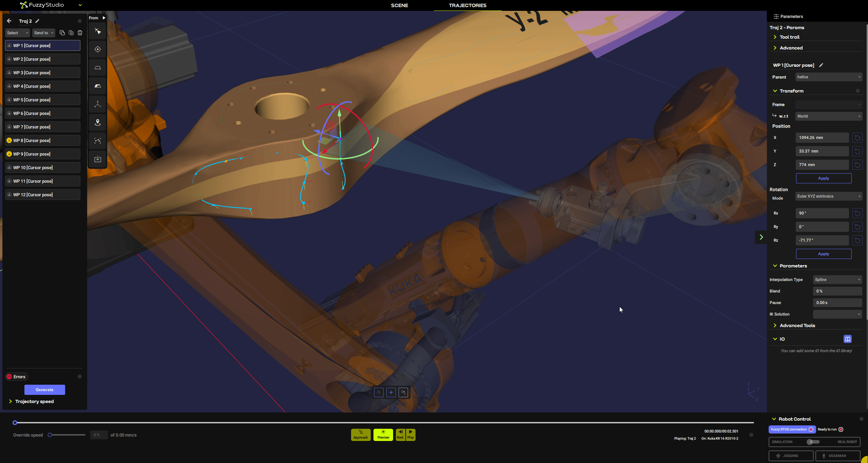
Task: Select waypoint WP 9 [Cursor pose]
Action: pyautogui.click(x=43, y=154)
